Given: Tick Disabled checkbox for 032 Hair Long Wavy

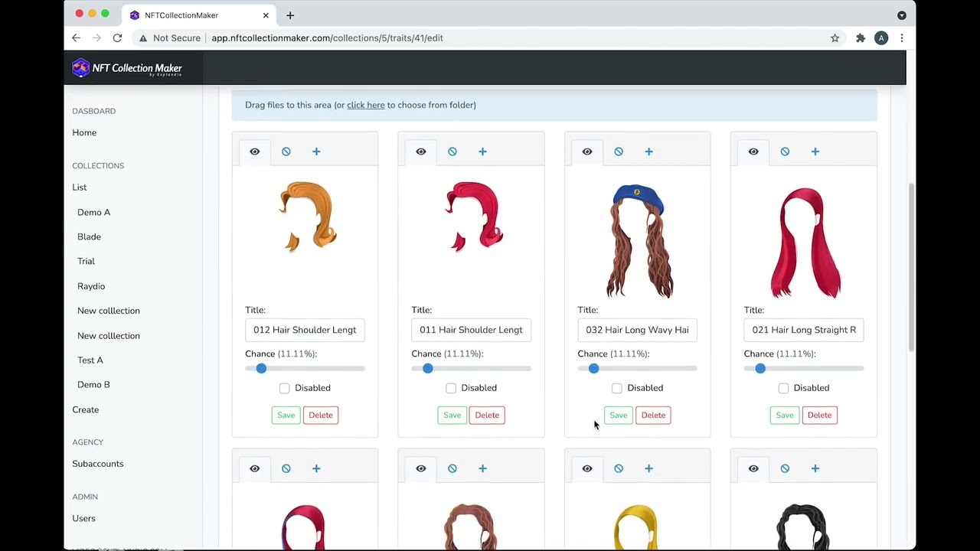Looking at the screenshot, I should [617, 388].
